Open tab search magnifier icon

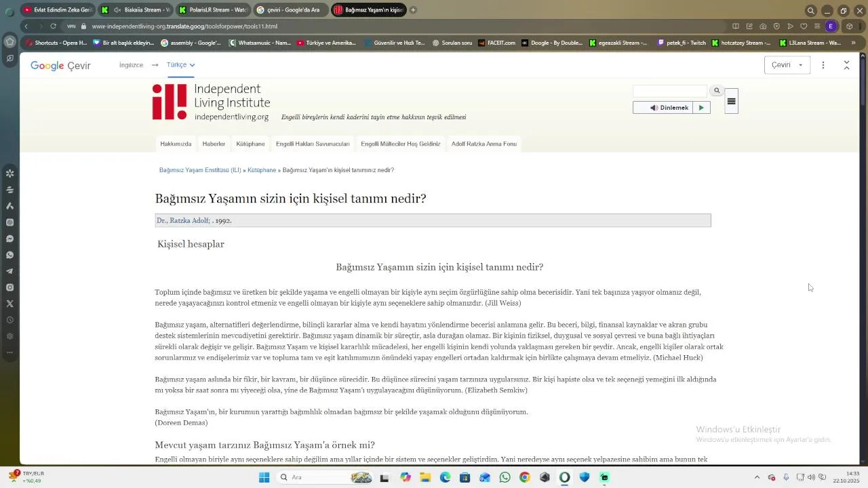pos(810,10)
